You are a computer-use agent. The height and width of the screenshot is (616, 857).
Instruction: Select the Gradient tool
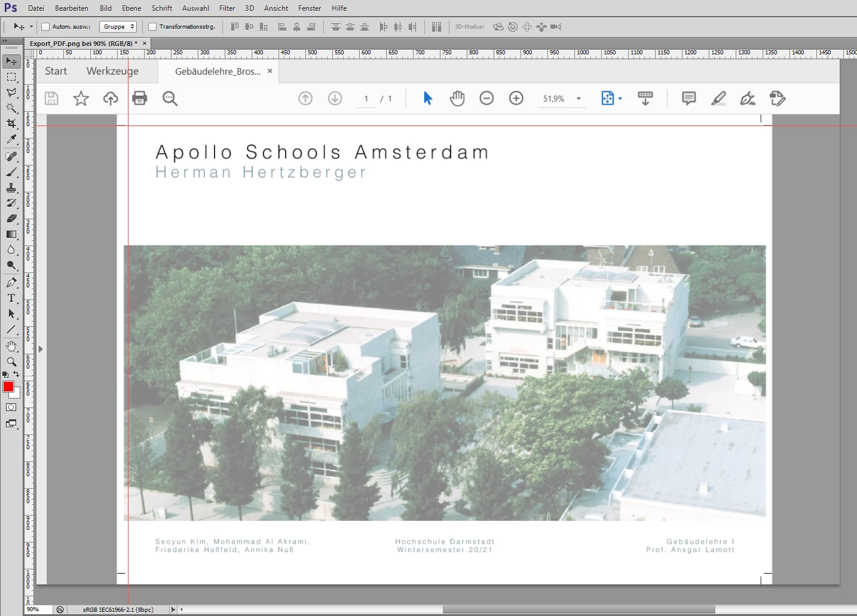[11, 234]
